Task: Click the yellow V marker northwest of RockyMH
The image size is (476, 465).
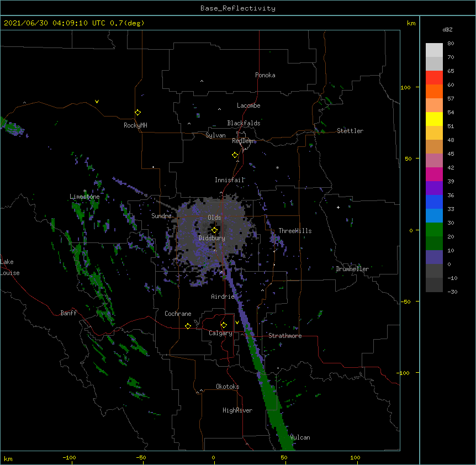Action: pos(97,102)
